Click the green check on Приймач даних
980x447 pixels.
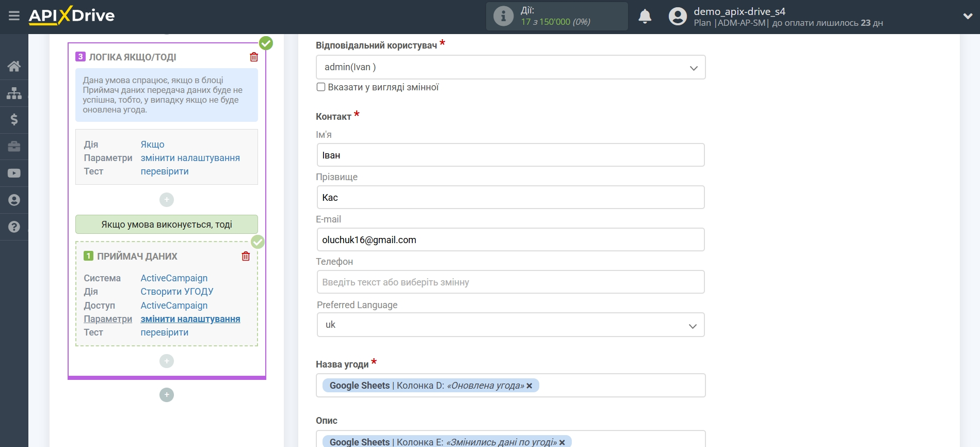pos(258,242)
